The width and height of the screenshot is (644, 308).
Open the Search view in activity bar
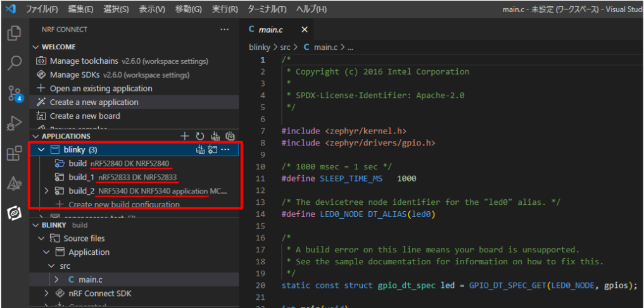15,64
